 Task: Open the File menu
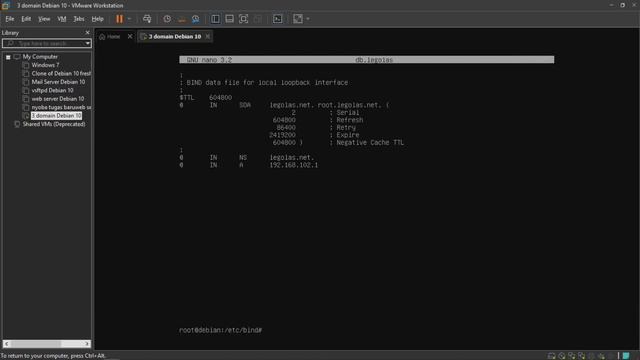(10, 19)
